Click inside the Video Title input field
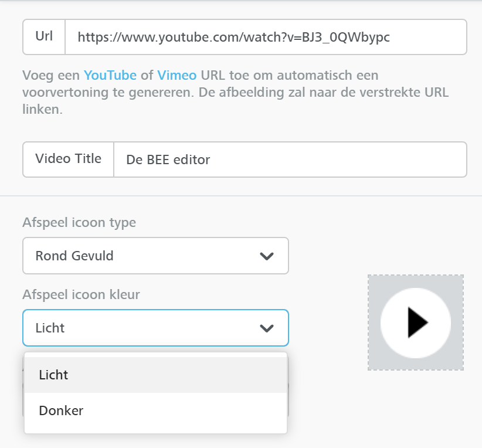This screenshot has width=482, height=448. click(287, 159)
